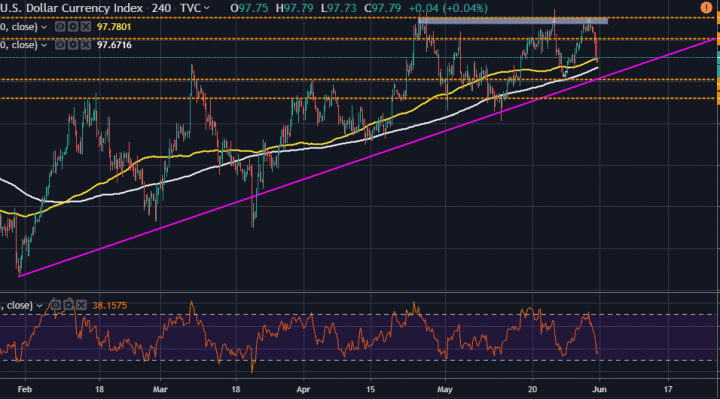Click the 20 date label before Jun
This screenshot has width=720, height=399.
532,389
